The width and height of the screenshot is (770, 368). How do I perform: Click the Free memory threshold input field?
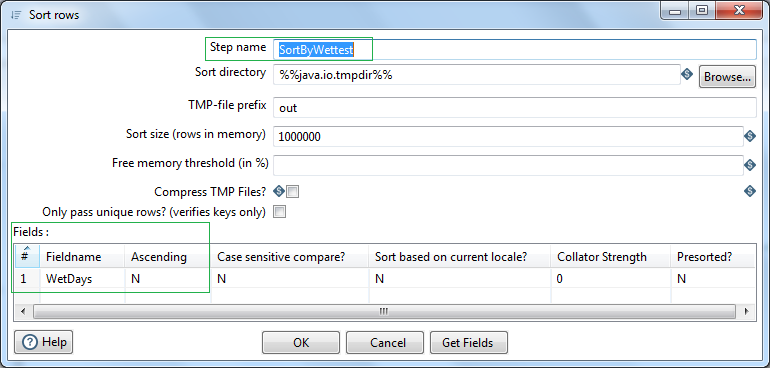508,165
